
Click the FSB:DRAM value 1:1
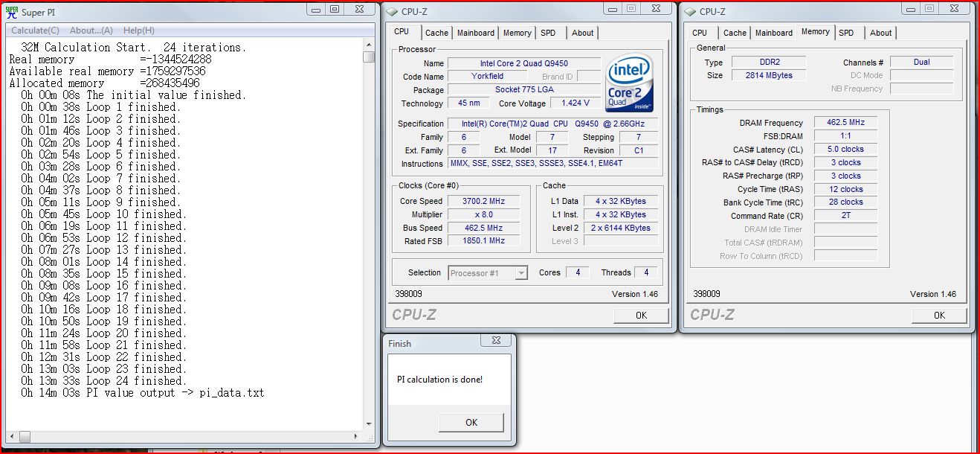tap(845, 136)
